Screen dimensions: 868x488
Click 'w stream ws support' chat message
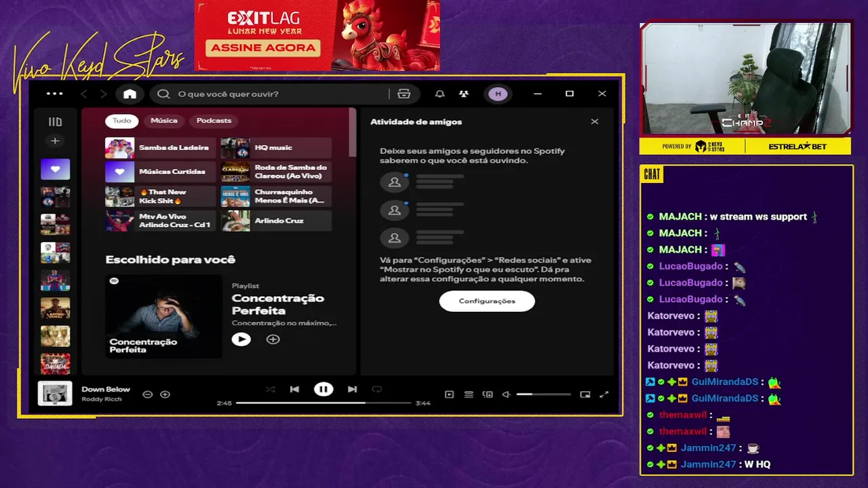758,217
